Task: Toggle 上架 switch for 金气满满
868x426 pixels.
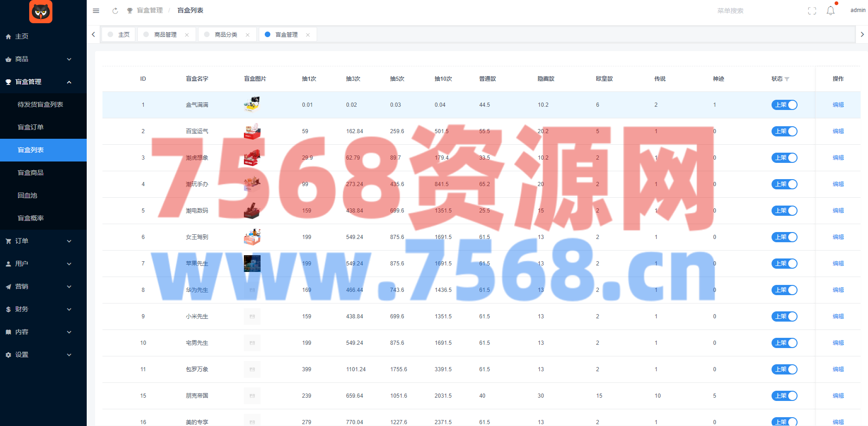Action: click(784, 105)
